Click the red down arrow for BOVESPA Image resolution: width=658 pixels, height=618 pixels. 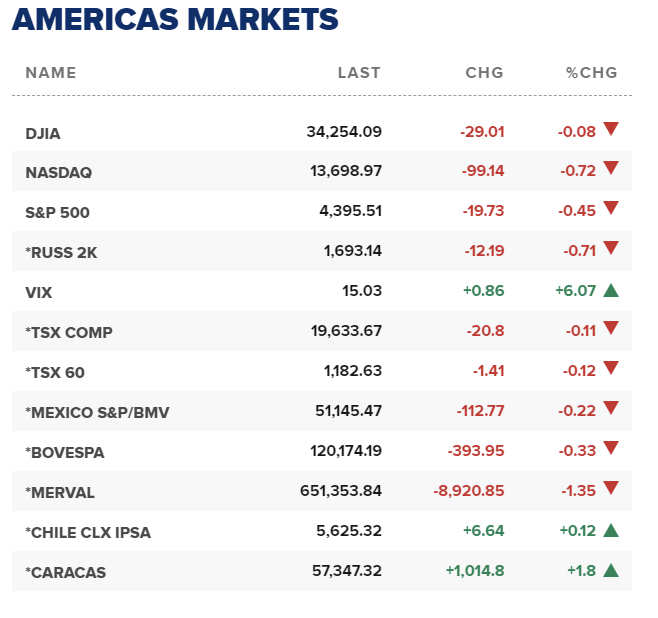point(611,449)
